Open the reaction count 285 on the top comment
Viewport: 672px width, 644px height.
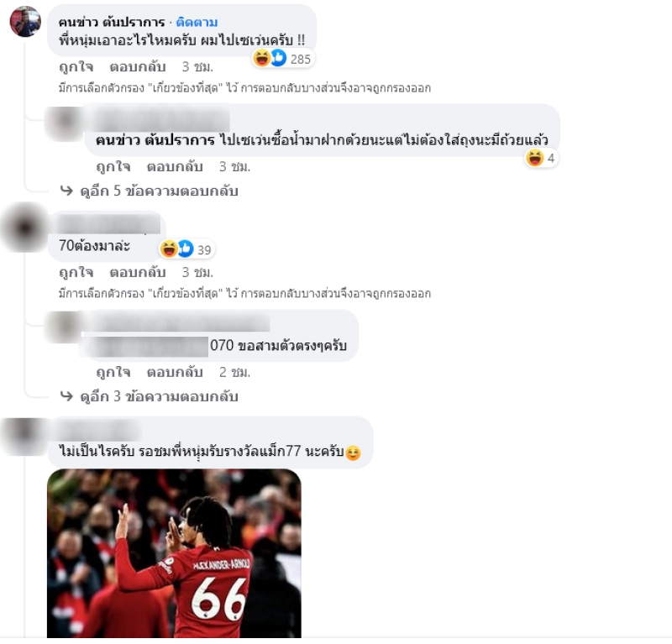[x=284, y=58]
